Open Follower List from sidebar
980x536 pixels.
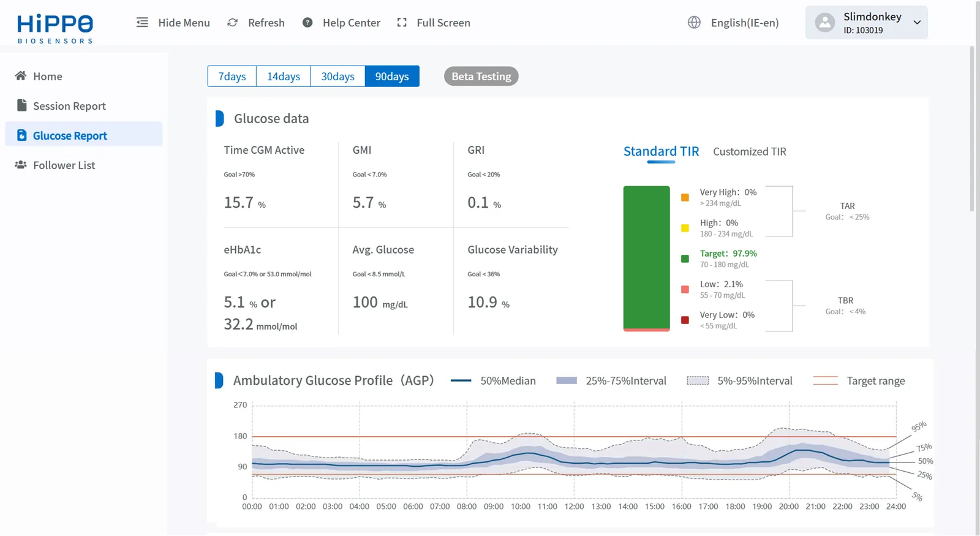pyautogui.click(x=84, y=165)
